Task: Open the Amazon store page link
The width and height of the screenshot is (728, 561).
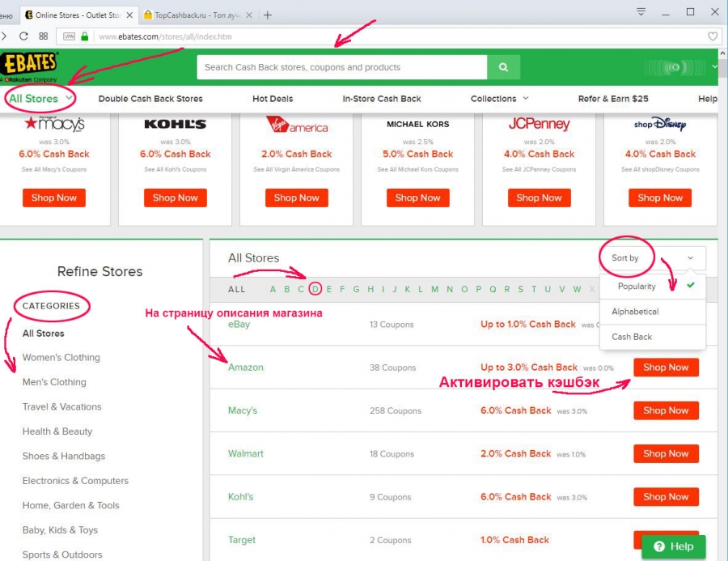Action: [x=246, y=368]
